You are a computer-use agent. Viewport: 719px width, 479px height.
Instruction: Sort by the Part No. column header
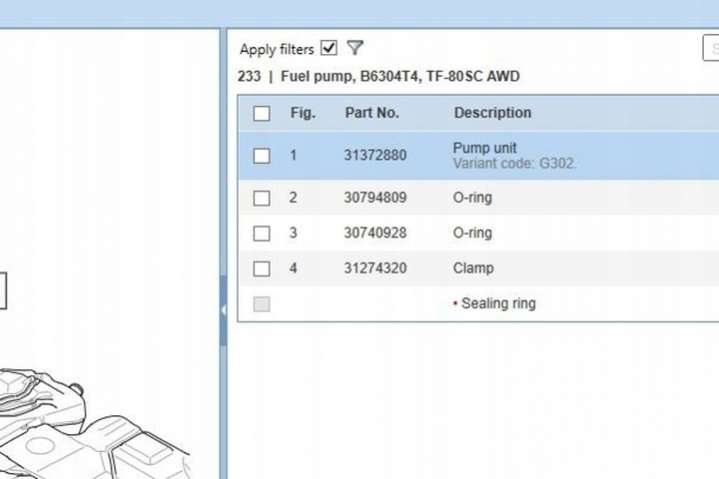click(372, 113)
